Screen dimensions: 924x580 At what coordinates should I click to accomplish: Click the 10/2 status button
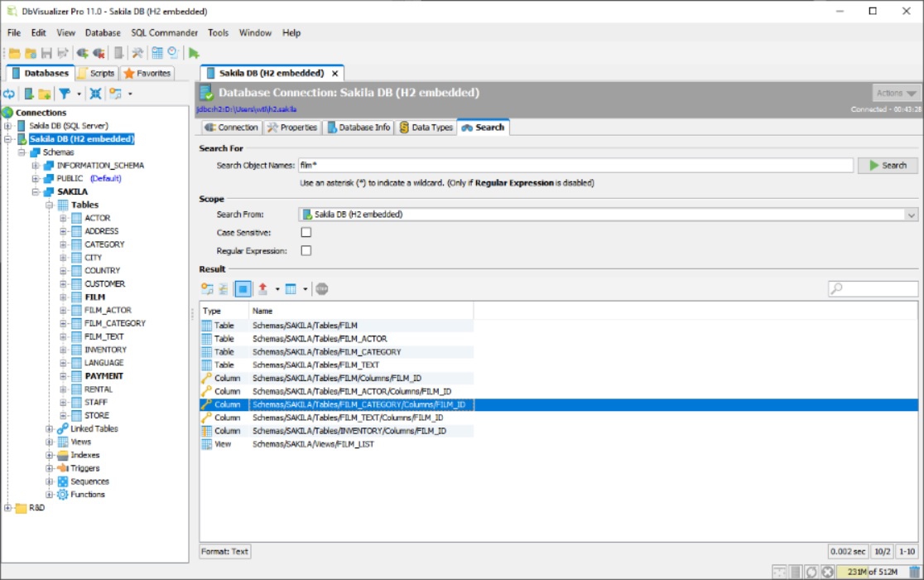(882, 552)
